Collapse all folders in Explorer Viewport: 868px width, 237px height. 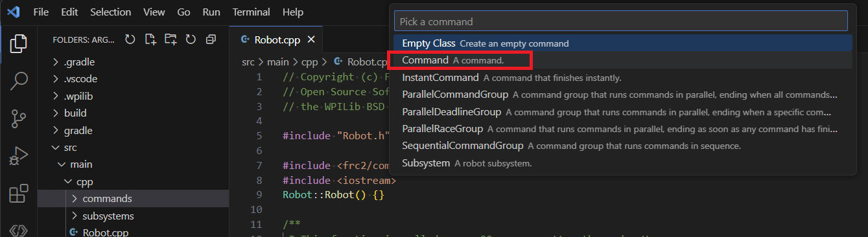211,39
